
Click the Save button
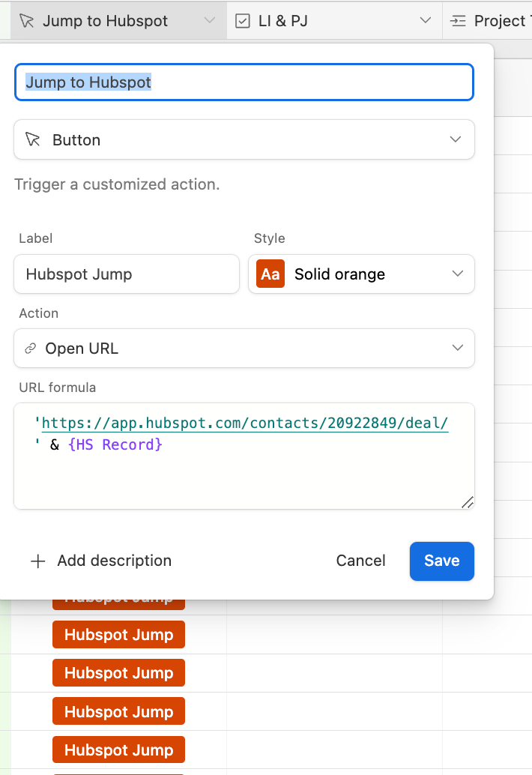tap(441, 561)
